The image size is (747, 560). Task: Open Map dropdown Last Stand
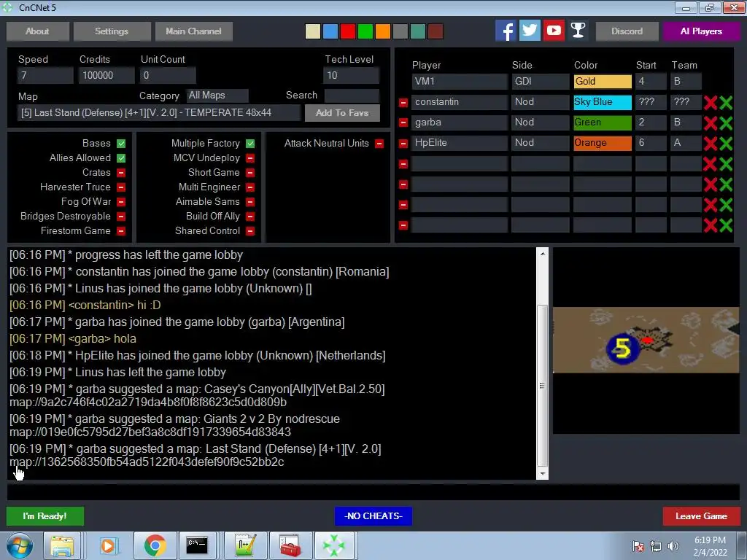click(159, 113)
